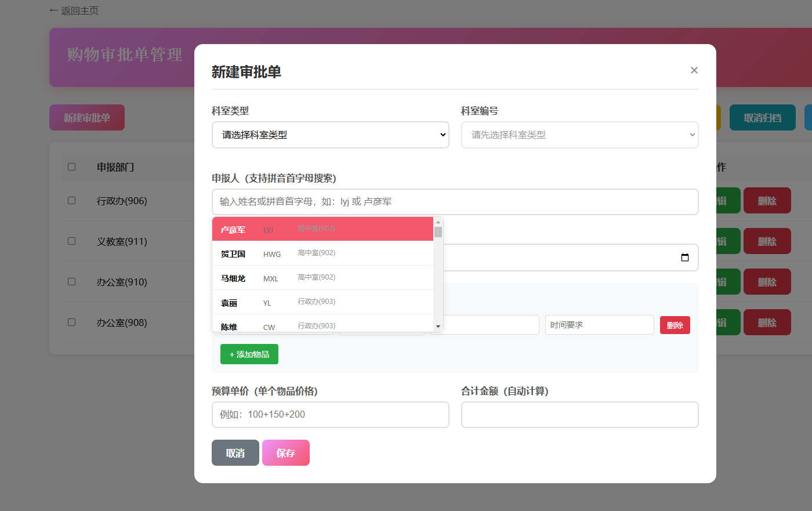The image size is (812, 511).
Task: Open the 科室编号 dropdown
Action: [580, 135]
